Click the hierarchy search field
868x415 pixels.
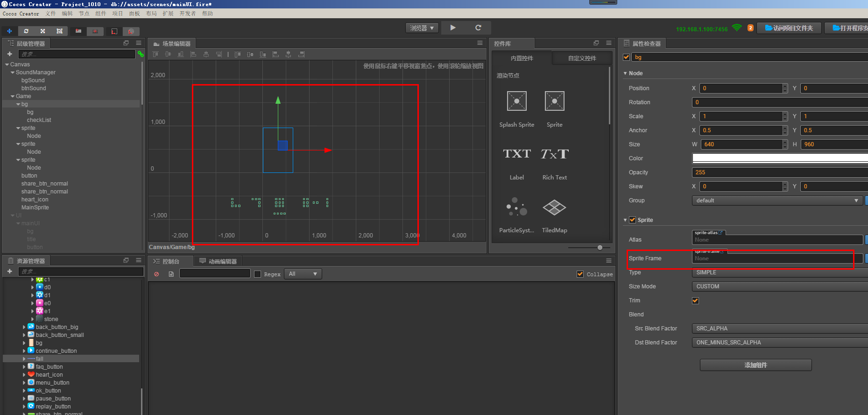[x=77, y=54]
